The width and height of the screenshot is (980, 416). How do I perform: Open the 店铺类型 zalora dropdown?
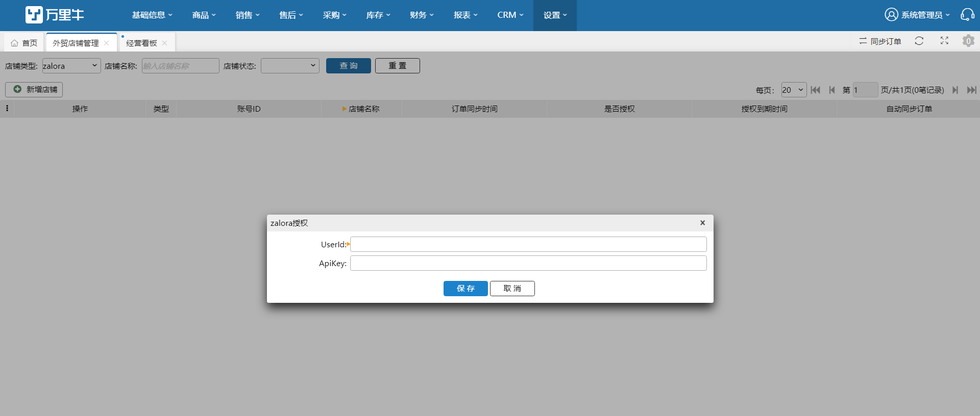pyautogui.click(x=71, y=66)
